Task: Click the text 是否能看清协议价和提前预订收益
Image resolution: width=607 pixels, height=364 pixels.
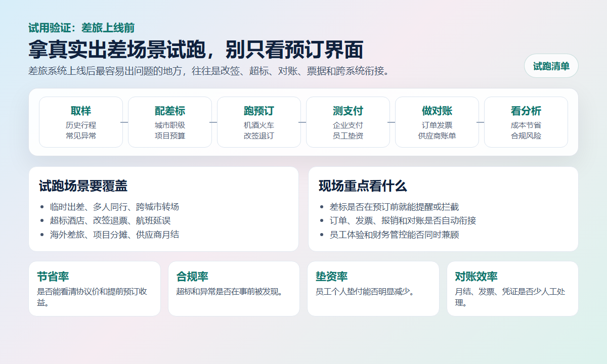Action: click(92, 297)
